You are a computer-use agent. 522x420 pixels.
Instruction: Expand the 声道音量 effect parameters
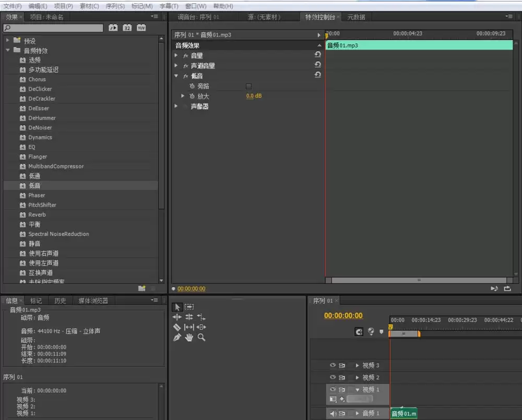176,65
